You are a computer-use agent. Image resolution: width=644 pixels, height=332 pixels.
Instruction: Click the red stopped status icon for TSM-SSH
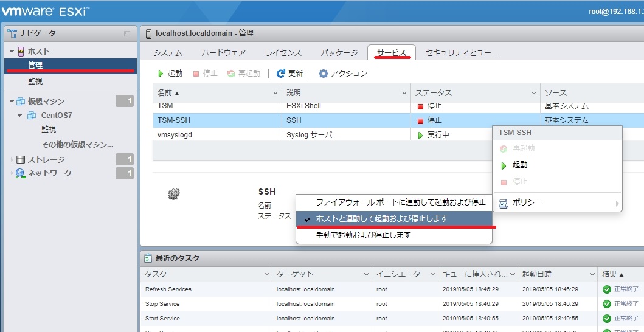click(420, 121)
